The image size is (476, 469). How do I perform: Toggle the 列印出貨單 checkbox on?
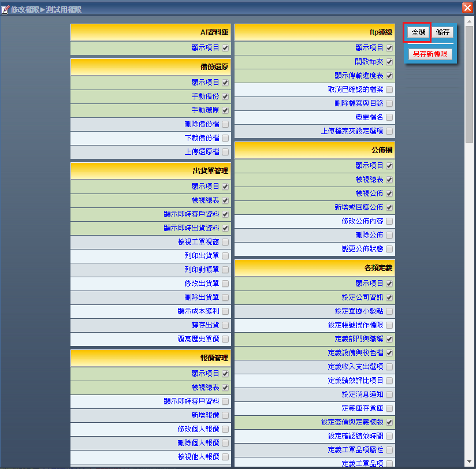[x=225, y=256]
